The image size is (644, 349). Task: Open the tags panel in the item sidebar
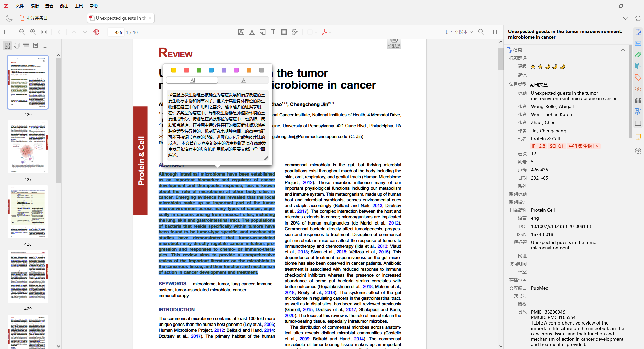coord(638,78)
